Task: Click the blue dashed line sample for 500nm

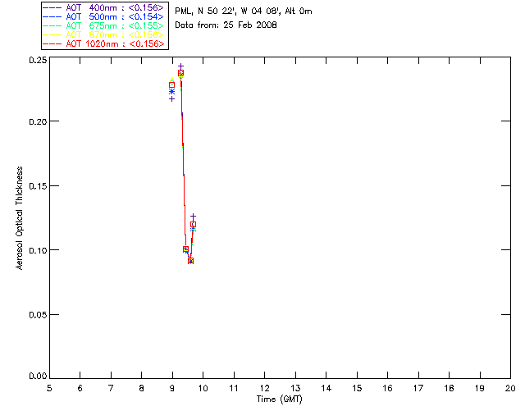Action: click(x=52, y=16)
